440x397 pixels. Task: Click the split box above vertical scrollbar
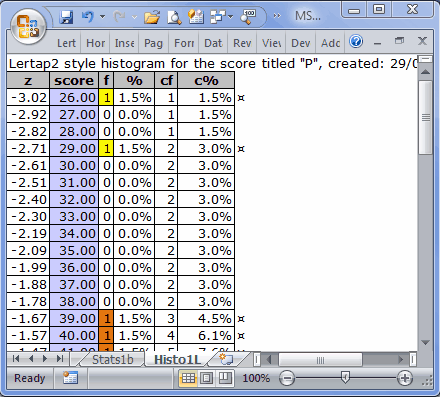pos(425,59)
